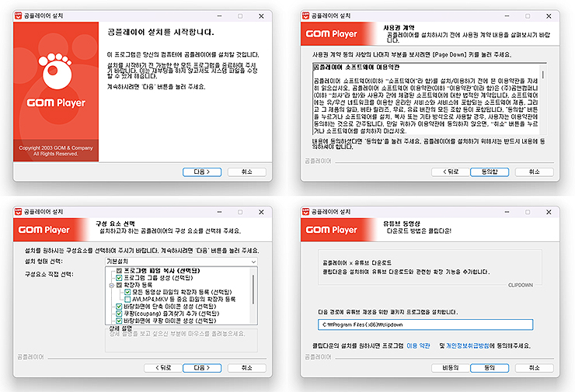
Task: Toggle the 프로그램 파일 복사 checkbox
Action: [119, 271]
